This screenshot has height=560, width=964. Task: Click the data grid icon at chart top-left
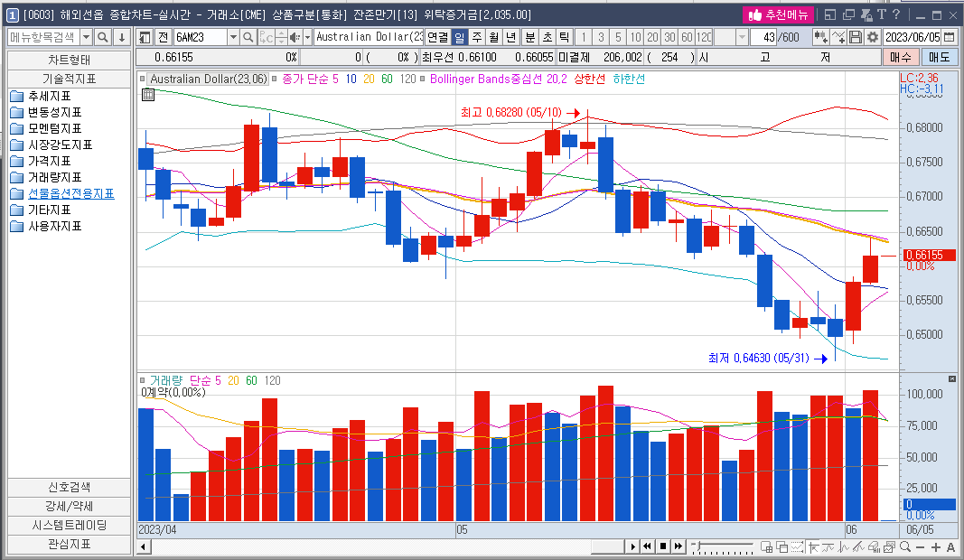[x=148, y=95]
